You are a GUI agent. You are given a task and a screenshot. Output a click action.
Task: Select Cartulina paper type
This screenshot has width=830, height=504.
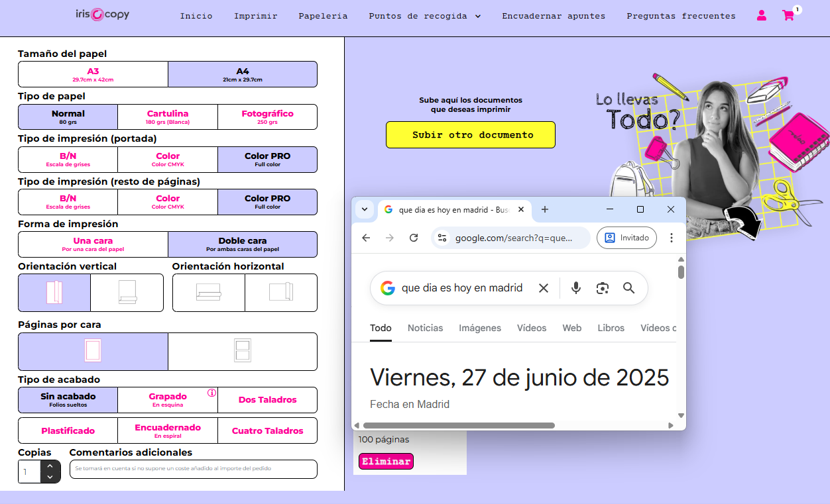[x=168, y=117]
